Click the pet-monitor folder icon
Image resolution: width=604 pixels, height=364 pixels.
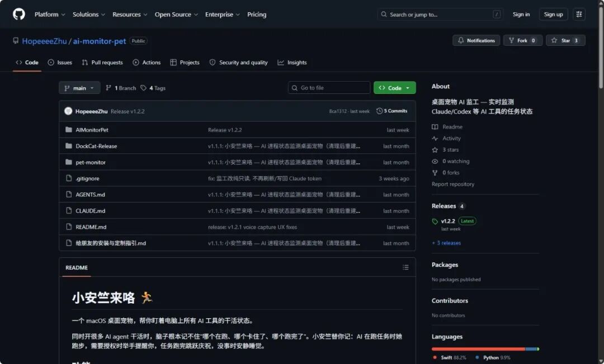coord(69,162)
